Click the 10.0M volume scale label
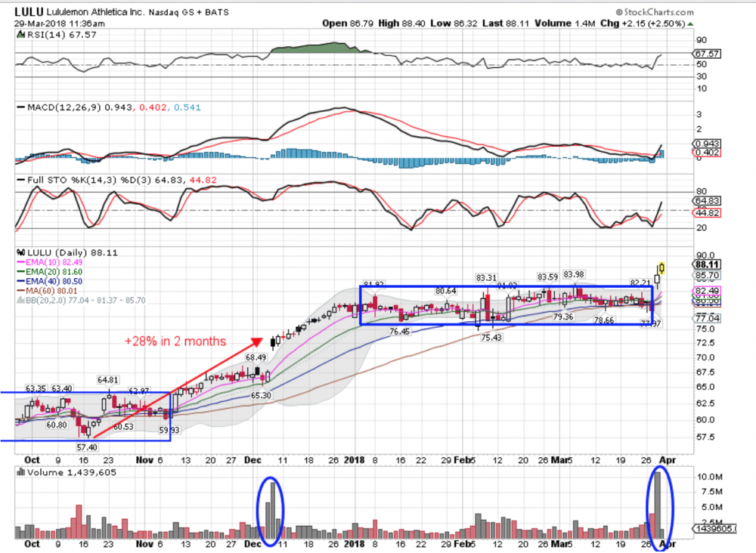This screenshot has height=553, width=756. click(x=709, y=477)
